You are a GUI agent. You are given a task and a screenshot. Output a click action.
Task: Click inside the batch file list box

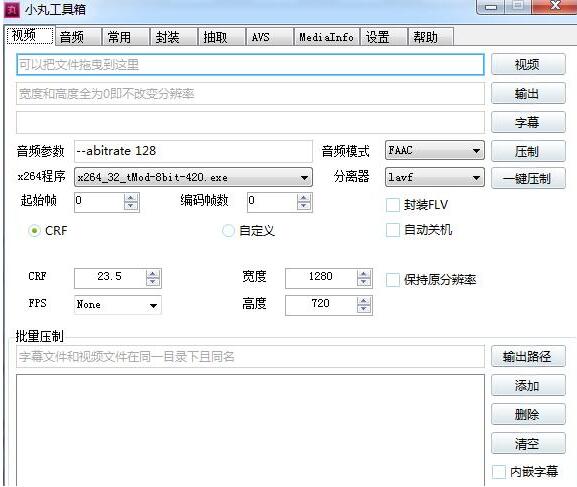coord(250,430)
